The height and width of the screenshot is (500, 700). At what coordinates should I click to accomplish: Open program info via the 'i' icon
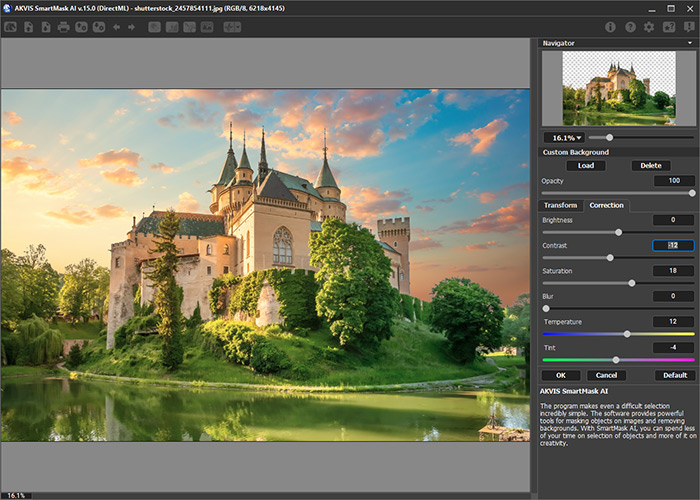click(611, 27)
